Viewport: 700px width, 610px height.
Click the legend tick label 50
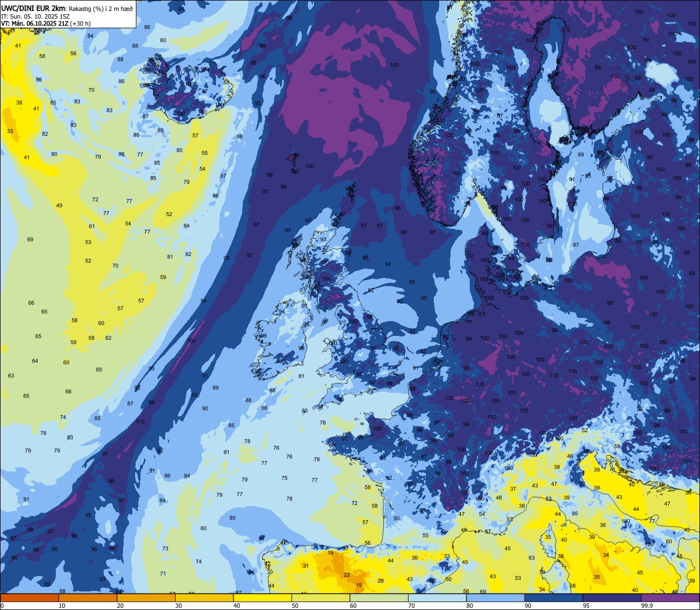[295, 605]
